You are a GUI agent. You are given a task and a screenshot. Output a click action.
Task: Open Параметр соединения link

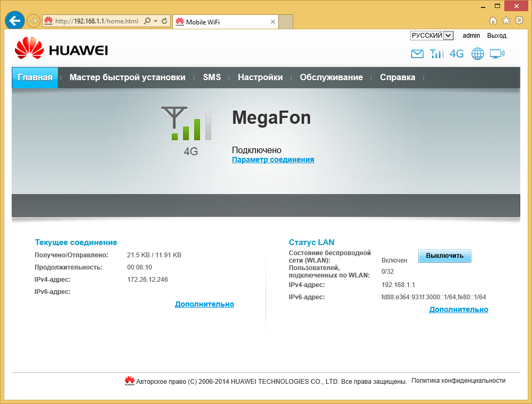(273, 159)
